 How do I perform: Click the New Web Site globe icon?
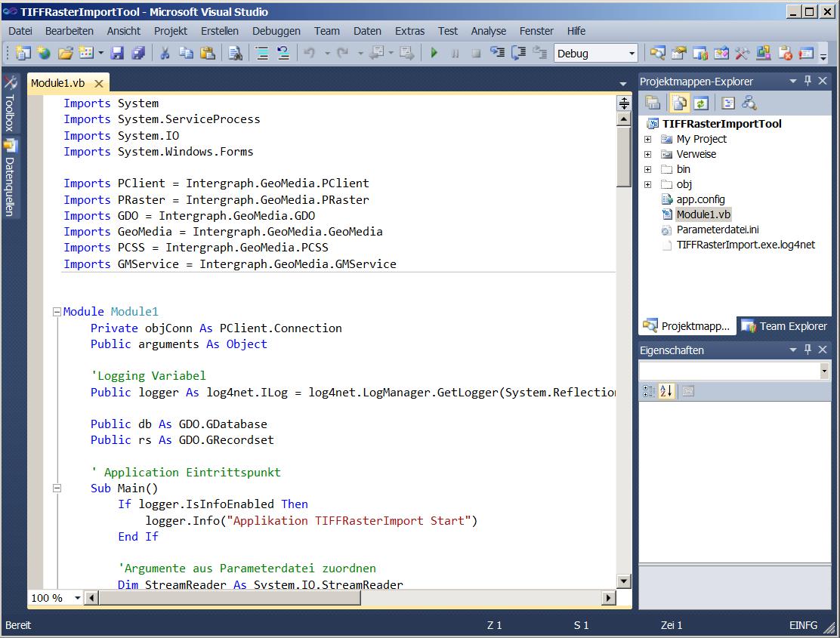(x=44, y=53)
